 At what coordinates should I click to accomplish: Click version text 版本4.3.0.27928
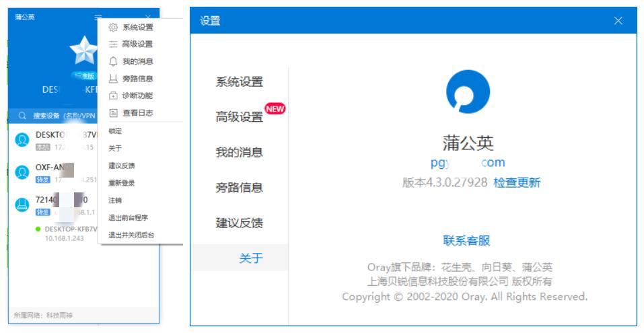[444, 182]
